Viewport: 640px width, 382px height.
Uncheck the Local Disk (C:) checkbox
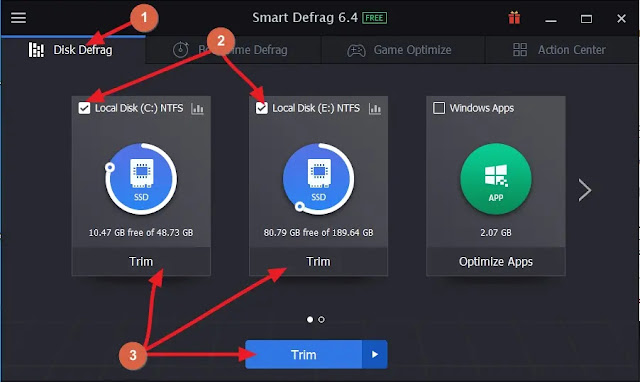(84, 108)
